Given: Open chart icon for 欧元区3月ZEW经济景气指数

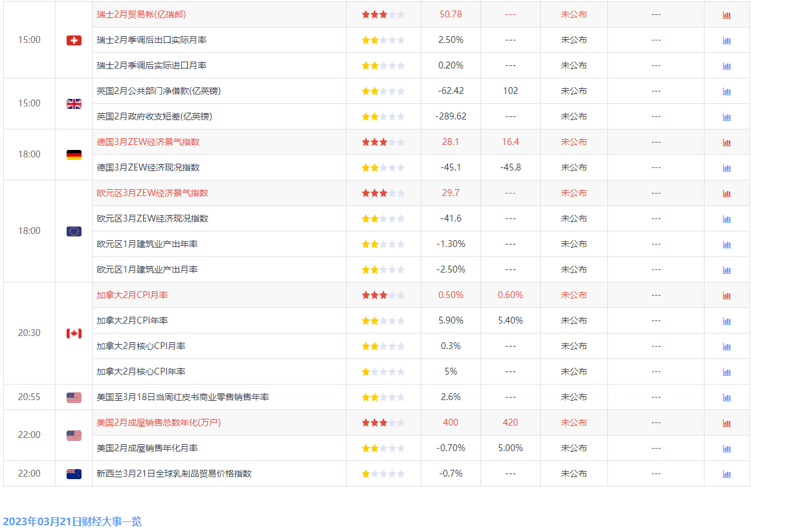Looking at the screenshot, I should pyautogui.click(x=726, y=194).
